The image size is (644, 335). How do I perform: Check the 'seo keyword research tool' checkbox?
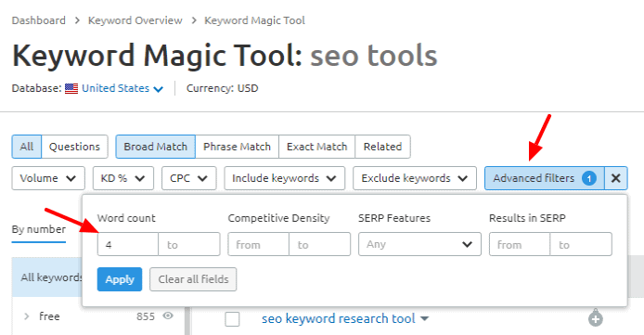[x=232, y=319]
